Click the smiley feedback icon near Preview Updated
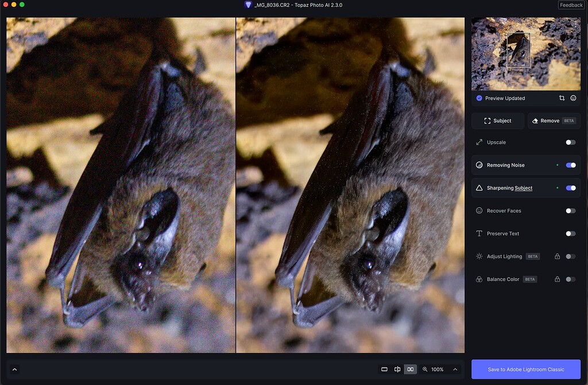 573,98
